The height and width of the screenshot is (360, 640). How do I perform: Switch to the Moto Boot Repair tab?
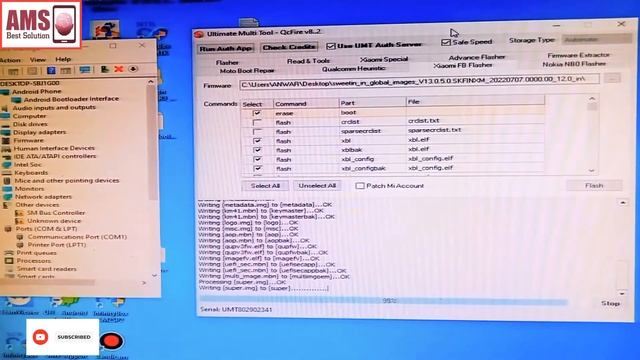tap(247, 71)
